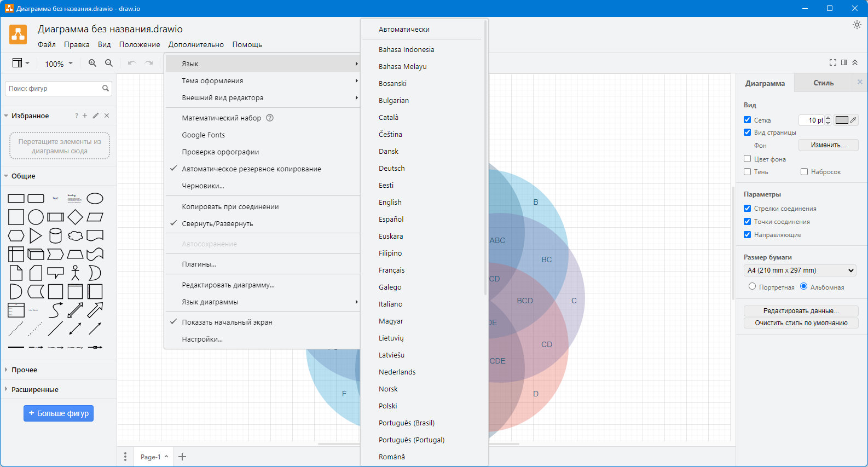This screenshot has height=467, width=868.
Task: Select the cylinder shape in shapes palette
Action: pyautogui.click(x=55, y=236)
